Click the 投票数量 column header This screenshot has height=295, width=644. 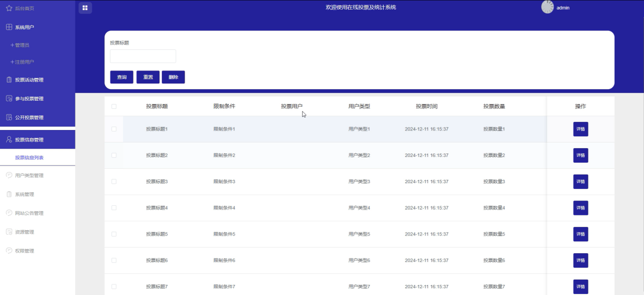click(494, 106)
